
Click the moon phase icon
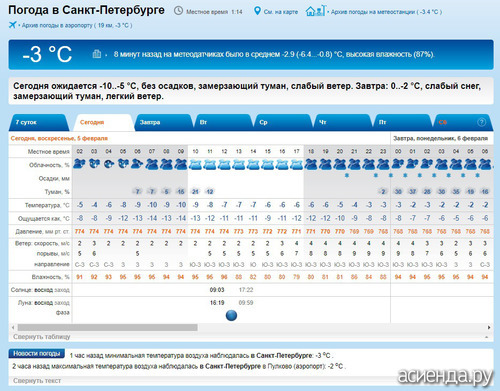(231, 315)
